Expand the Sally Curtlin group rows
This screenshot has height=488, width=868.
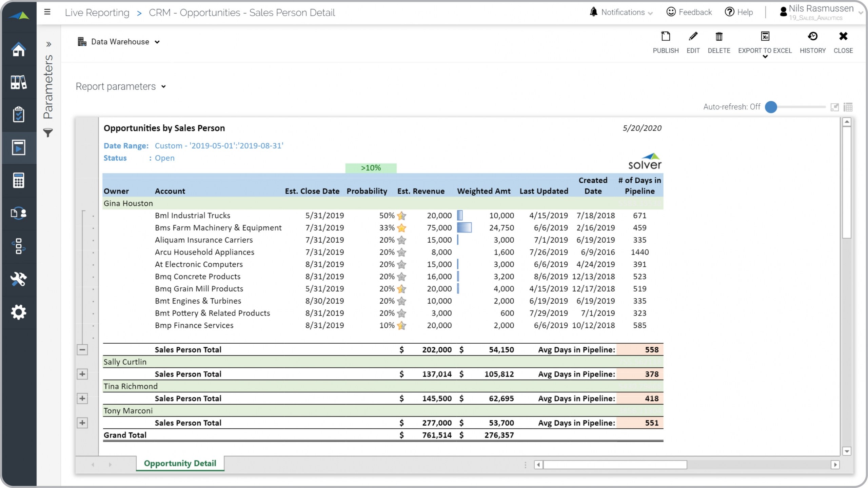click(x=82, y=374)
